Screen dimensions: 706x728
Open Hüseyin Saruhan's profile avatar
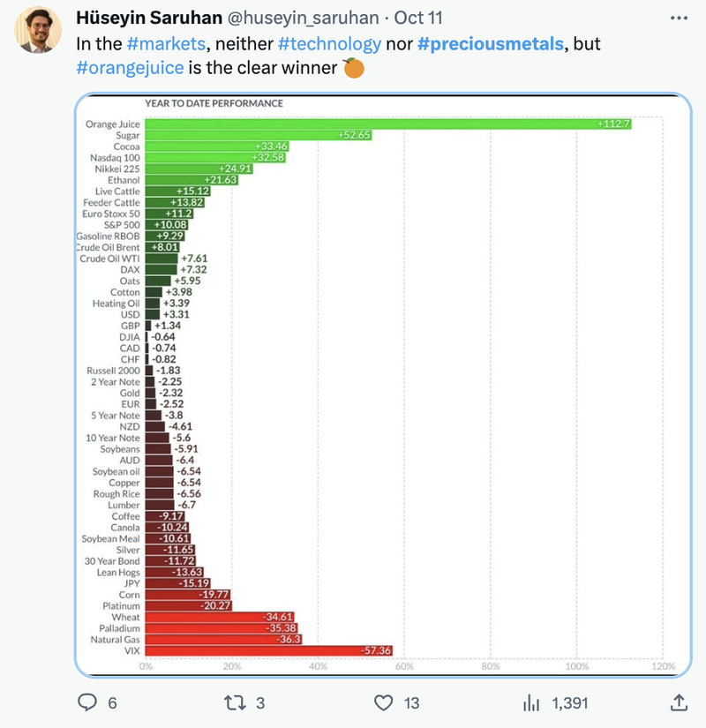[x=38, y=30]
